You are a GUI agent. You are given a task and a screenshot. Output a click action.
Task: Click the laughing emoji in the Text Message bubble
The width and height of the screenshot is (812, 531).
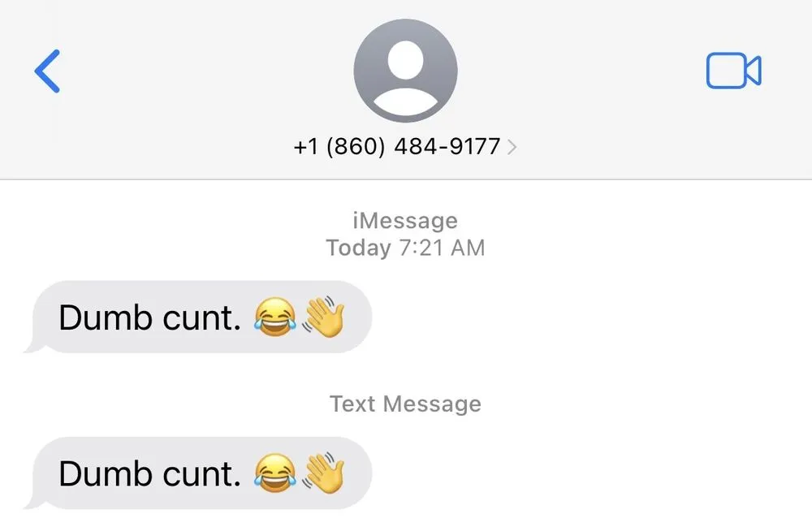275,473
